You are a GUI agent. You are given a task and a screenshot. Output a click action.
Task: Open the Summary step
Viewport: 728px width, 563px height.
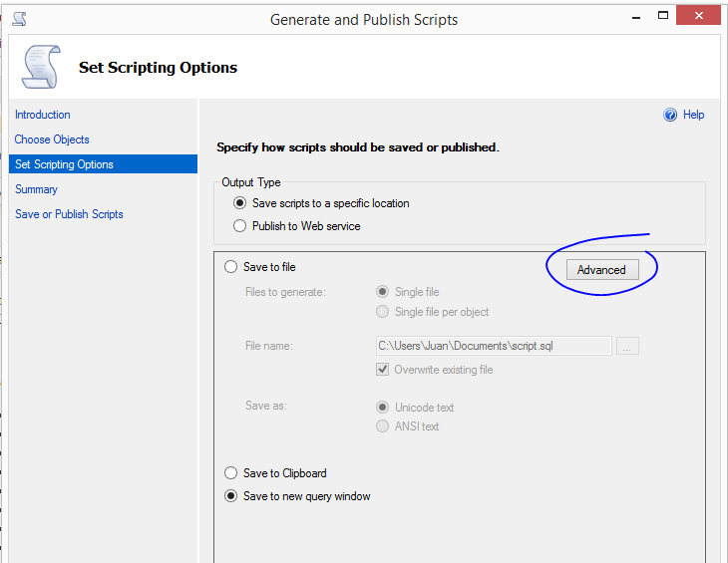click(36, 189)
